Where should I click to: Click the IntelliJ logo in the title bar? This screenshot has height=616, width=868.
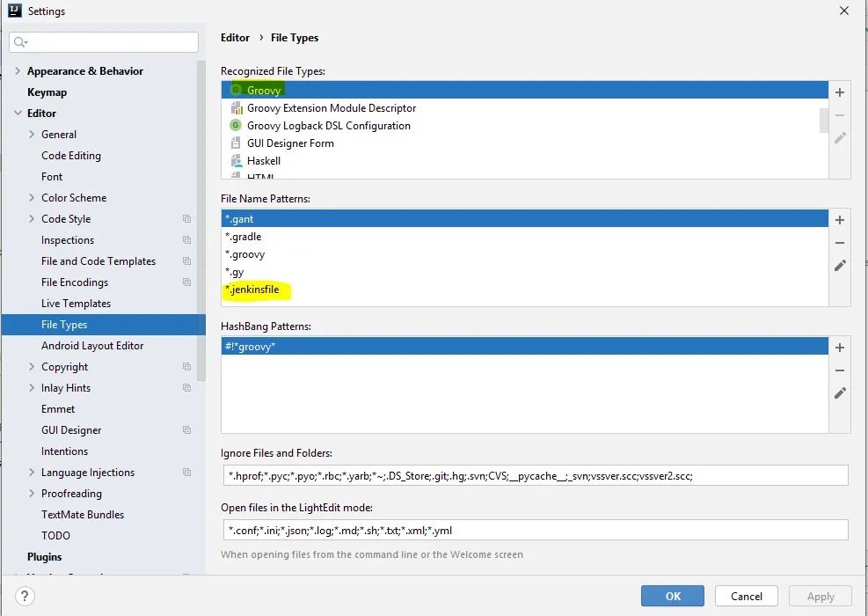click(x=14, y=11)
